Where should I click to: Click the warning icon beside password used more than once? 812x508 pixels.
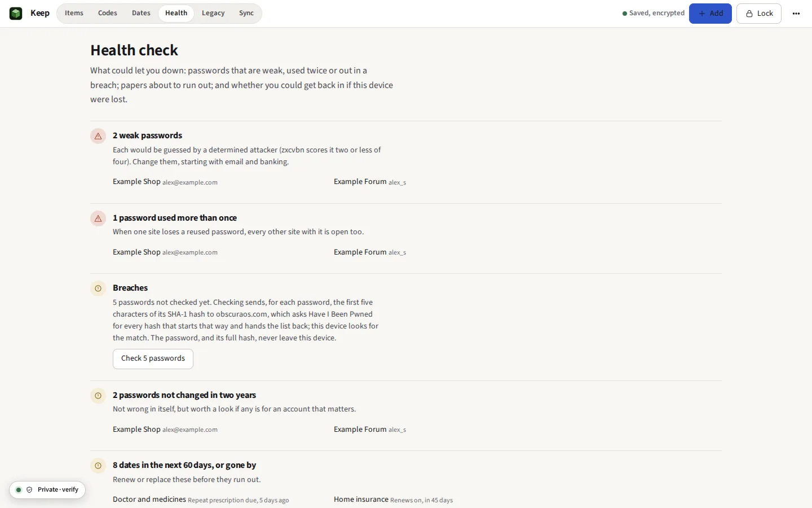click(98, 218)
